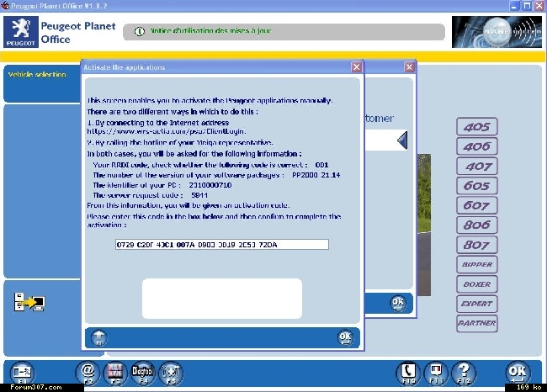The height and width of the screenshot is (392, 547).
Task: Click the main OK button in bottom bar
Action: coord(518,373)
